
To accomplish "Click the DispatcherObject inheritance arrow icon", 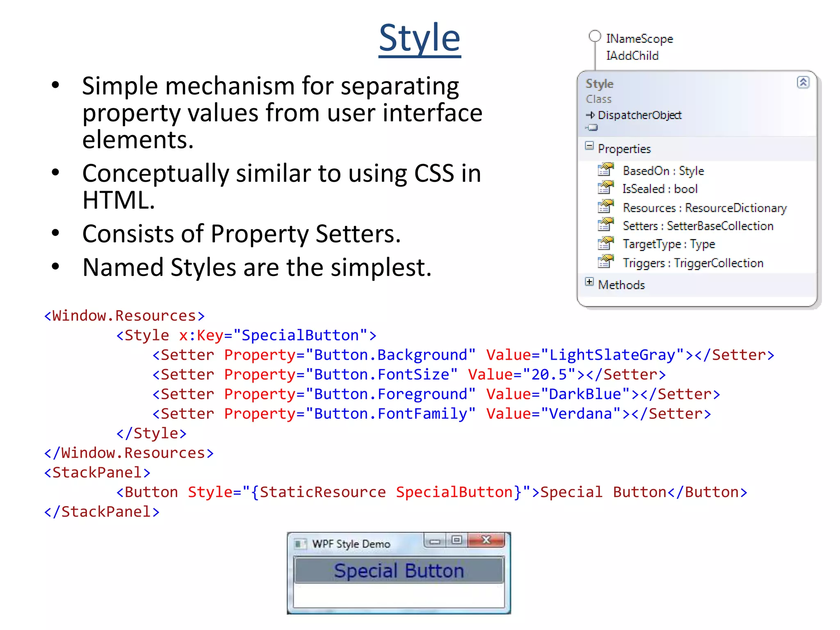I will coord(591,115).
